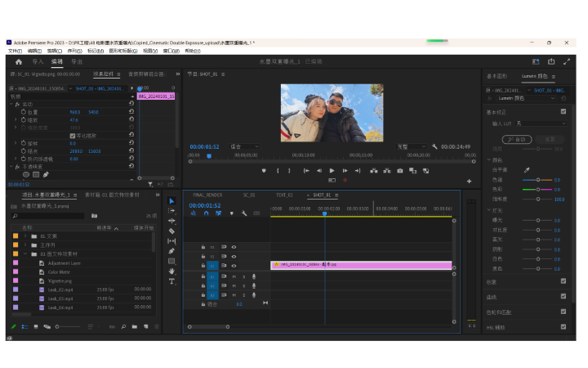The image size is (588, 368).
Task: Go to In point
Action: tap(306, 171)
